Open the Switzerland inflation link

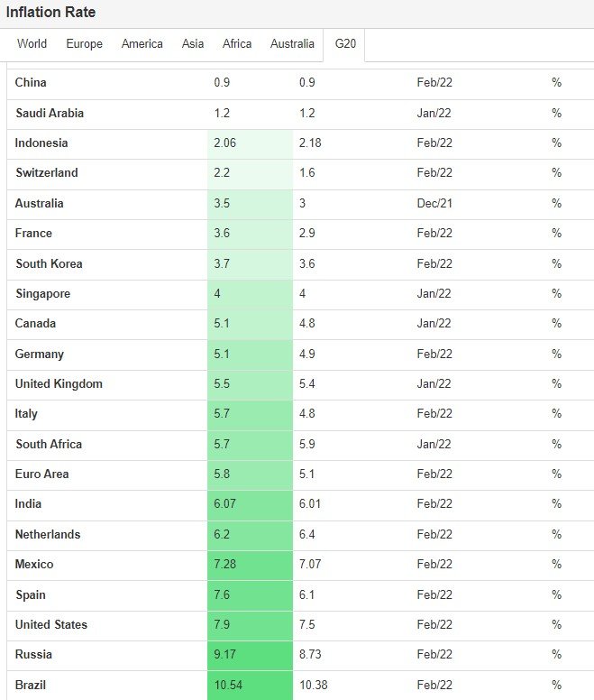coord(47,173)
